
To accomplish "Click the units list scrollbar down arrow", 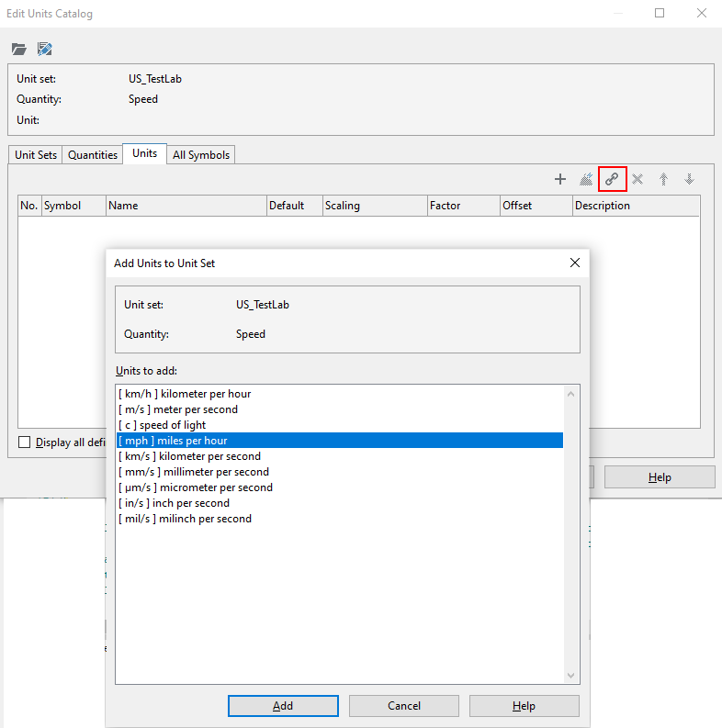I will point(571,676).
